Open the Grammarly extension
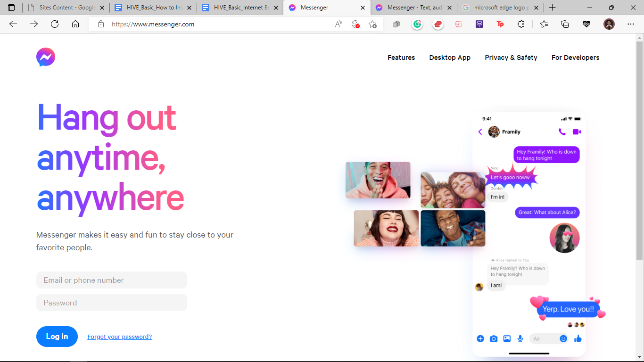Image resolution: width=644 pixels, height=362 pixels. click(417, 24)
